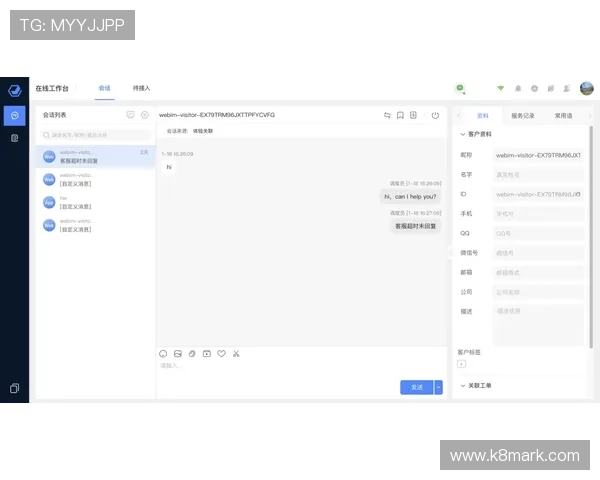This screenshot has height=480, width=600.
Task: Click the image upload icon in message toolbar
Action: click(177, 353)
